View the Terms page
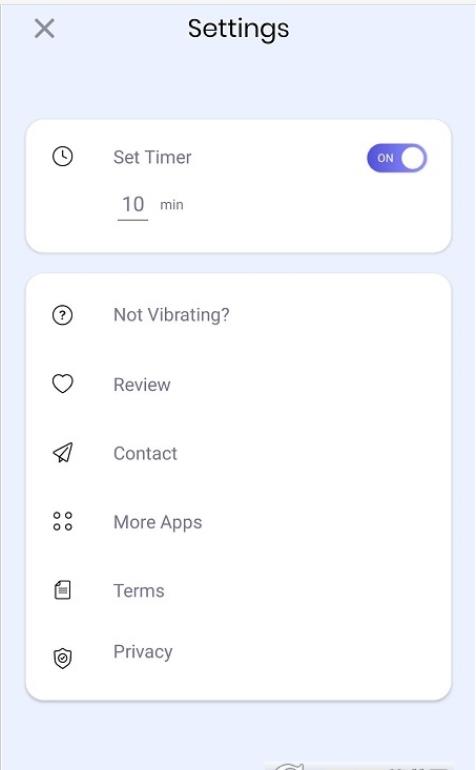476x770 pixels. (238, 590)
